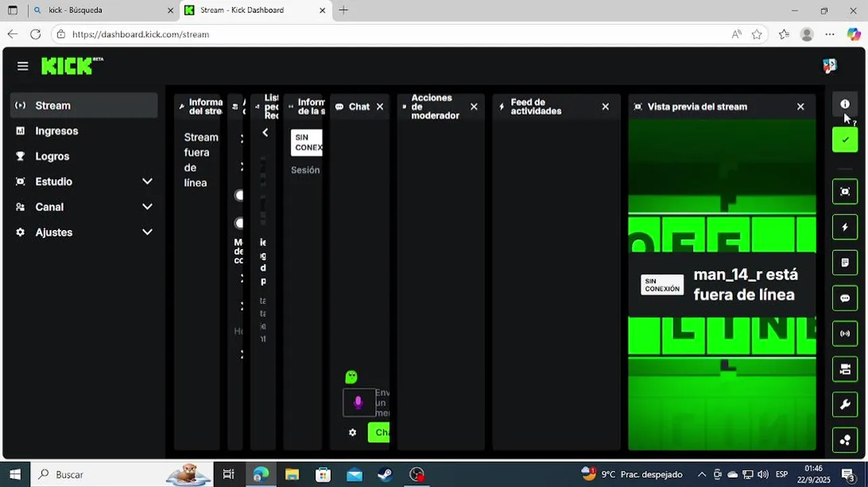The height and width of the screenshot is (487, 868).
Task: Toggle the stream preview panel icon in sidebar
Action: pyautogui.click(x=844, y=191)
